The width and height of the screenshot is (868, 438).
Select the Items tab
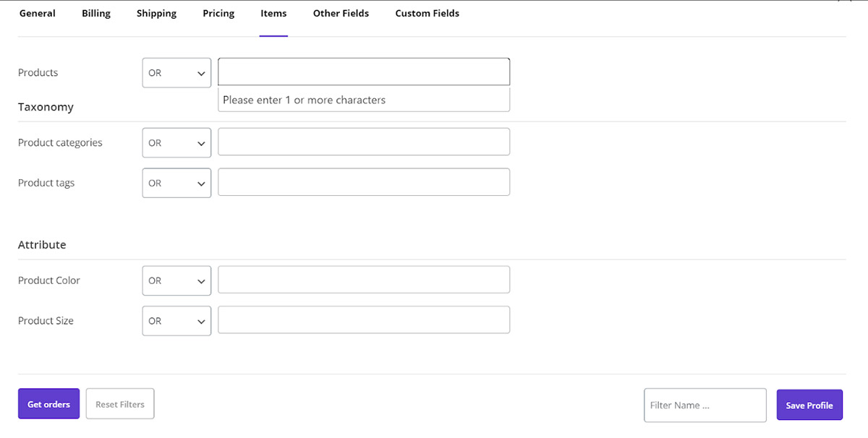(273, 14)
